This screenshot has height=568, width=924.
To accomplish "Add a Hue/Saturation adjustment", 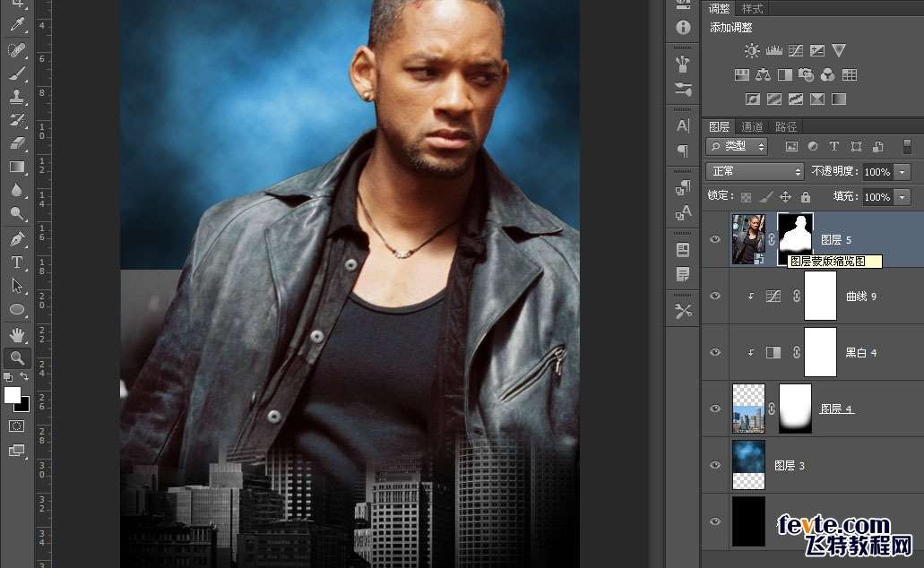I will coord(741,75).
